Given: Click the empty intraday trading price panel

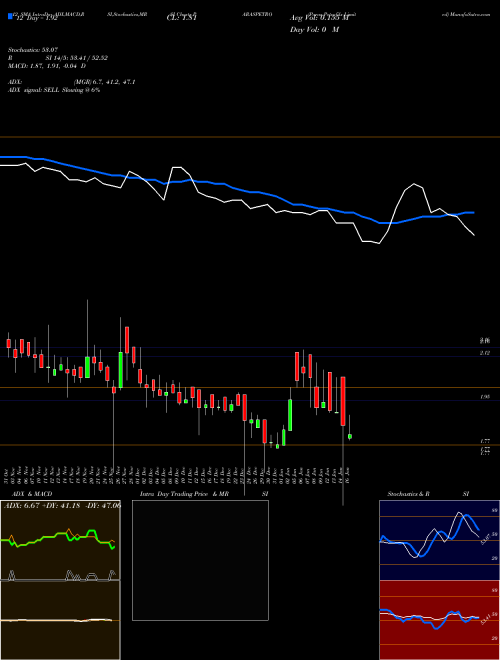Looking at the screenshot, I should (200, 560).
